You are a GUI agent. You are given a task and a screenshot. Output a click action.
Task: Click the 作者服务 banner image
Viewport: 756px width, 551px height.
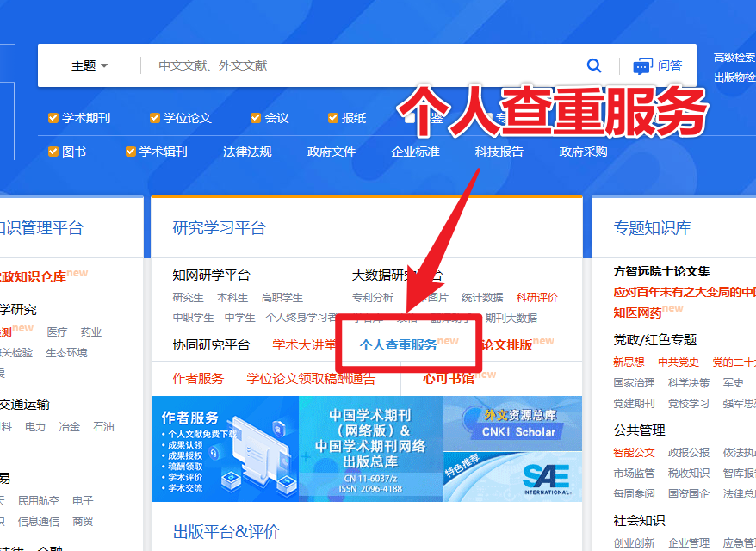coord(225,449)
